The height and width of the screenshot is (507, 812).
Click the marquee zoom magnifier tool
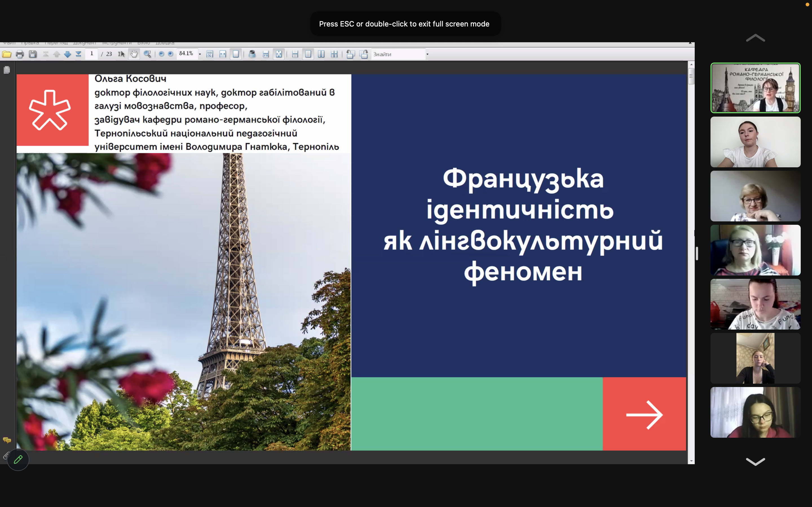[x=147, y=54]
